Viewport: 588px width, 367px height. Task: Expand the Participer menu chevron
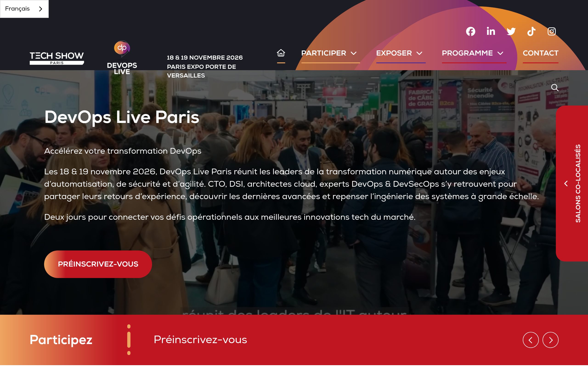coord(354,53)
